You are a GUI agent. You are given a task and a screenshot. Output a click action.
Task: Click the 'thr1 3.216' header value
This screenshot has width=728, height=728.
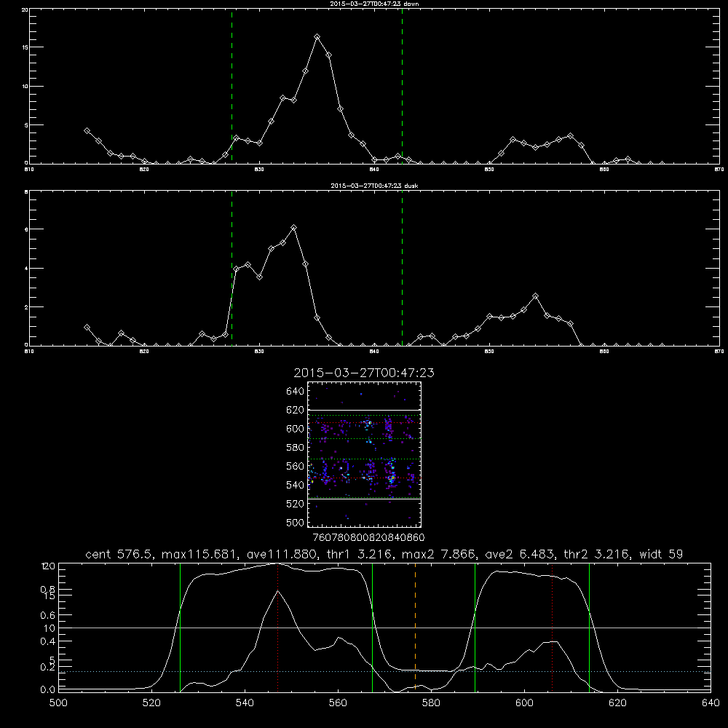point(361,554)
